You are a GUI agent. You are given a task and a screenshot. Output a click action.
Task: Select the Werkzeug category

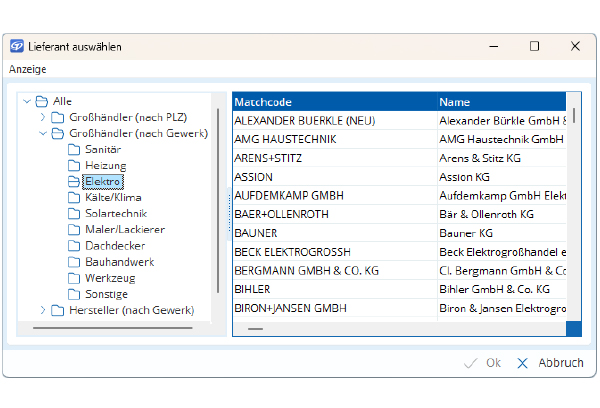click(110, 278)
